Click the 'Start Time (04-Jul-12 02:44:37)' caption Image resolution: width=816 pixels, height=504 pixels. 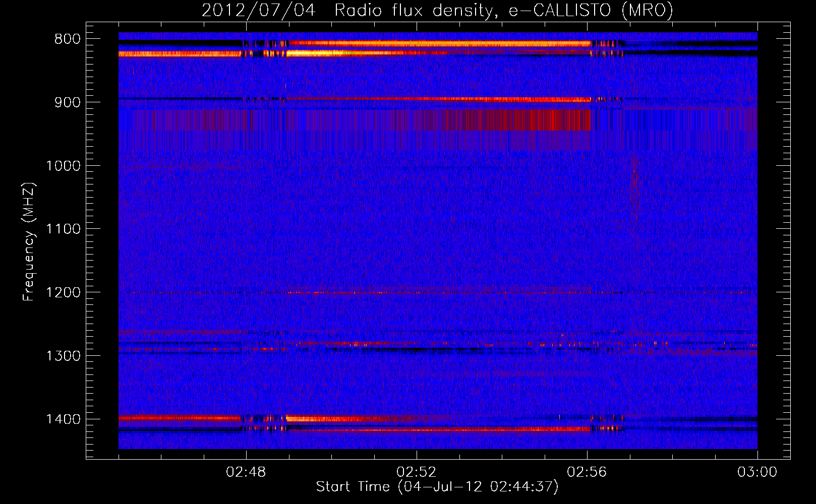tap(437, 487)
